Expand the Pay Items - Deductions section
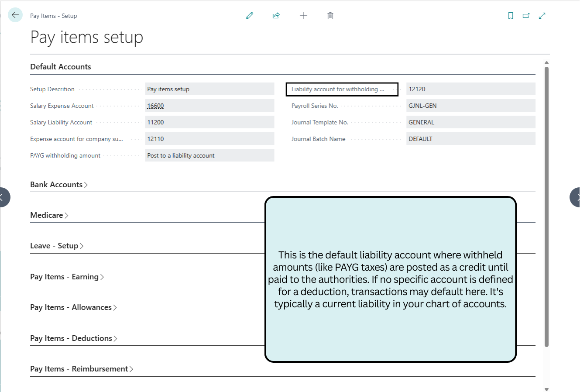 point(73,338)
